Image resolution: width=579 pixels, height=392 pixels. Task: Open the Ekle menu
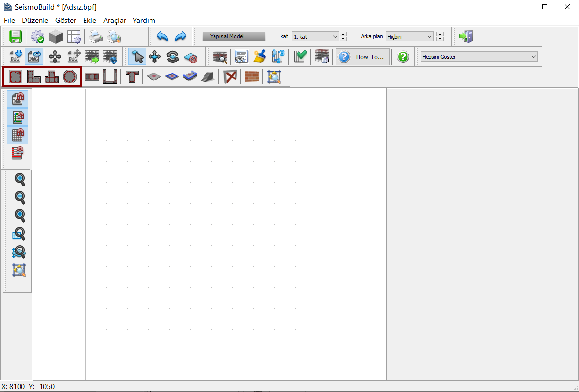point(89,21)
